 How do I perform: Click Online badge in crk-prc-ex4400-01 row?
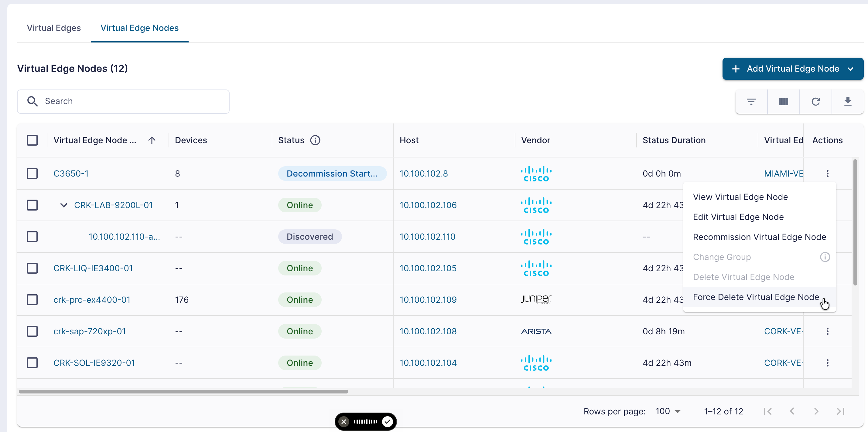[x=299, y=300]
